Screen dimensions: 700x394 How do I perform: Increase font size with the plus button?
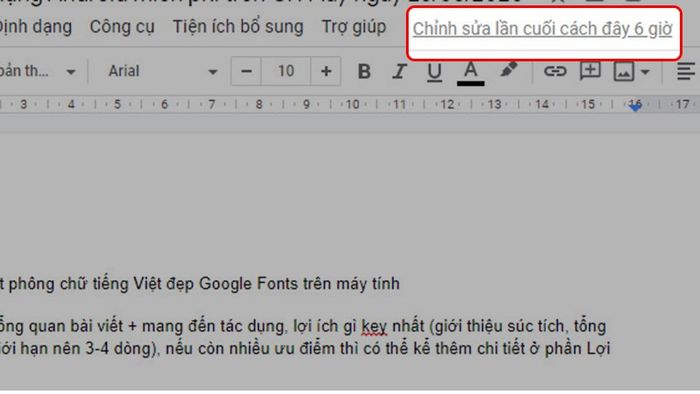point(326,71)
